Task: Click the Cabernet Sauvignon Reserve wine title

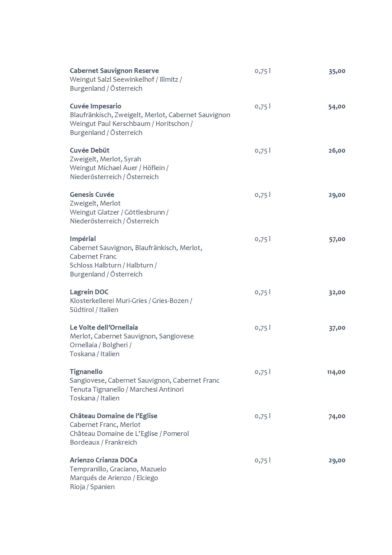Action: pos(114,71)
